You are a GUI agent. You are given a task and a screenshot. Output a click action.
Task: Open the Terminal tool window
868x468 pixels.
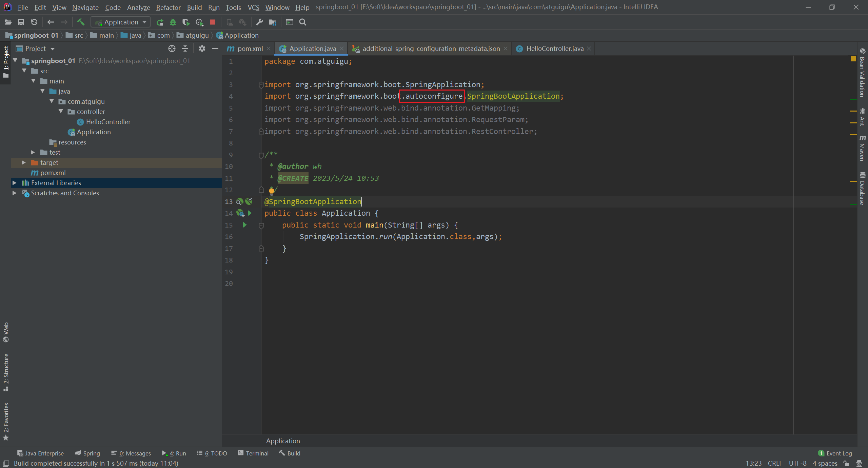(253, 453)
